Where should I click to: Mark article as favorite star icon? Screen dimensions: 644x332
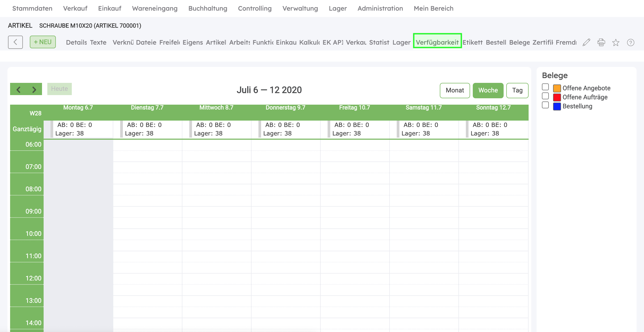[x=616, y=42]
